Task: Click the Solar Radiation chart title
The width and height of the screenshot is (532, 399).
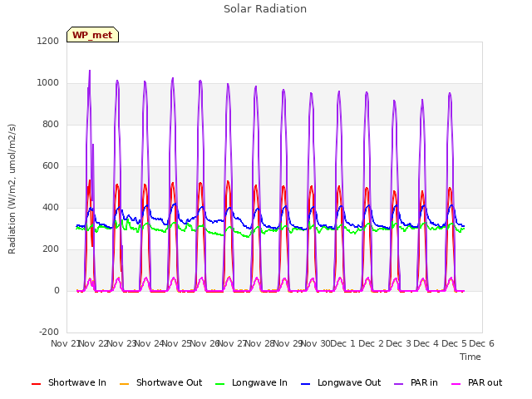Action: (265, 9)
